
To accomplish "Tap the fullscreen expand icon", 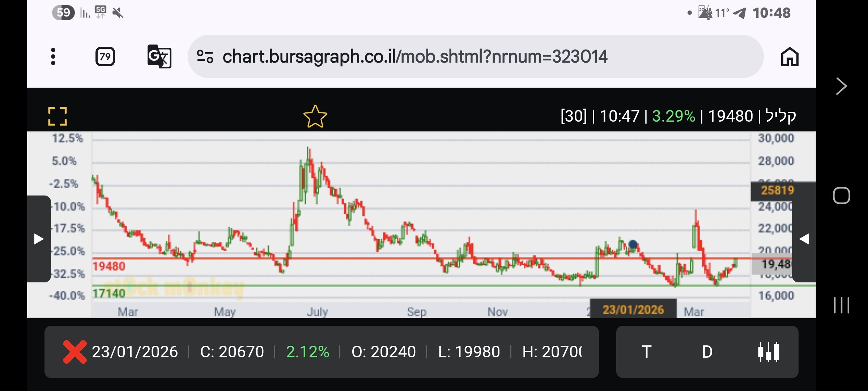I will coord(58,116).
